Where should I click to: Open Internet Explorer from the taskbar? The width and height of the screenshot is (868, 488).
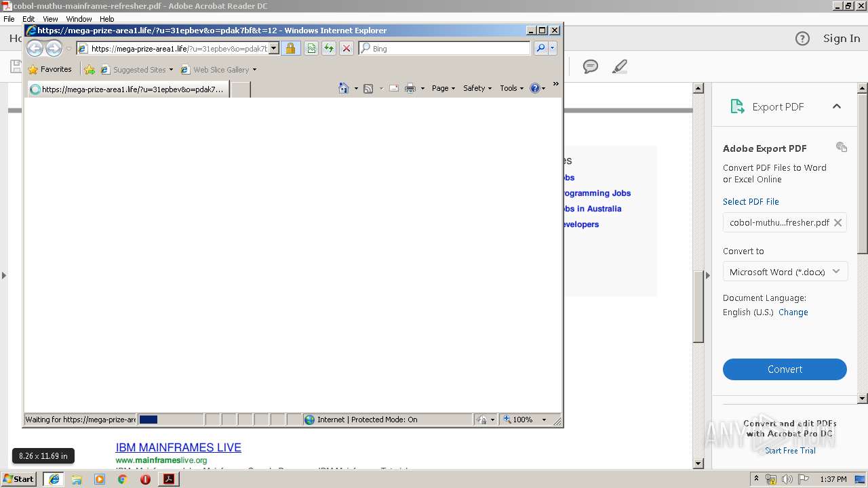pyautogui.click(x=54, y=479)
